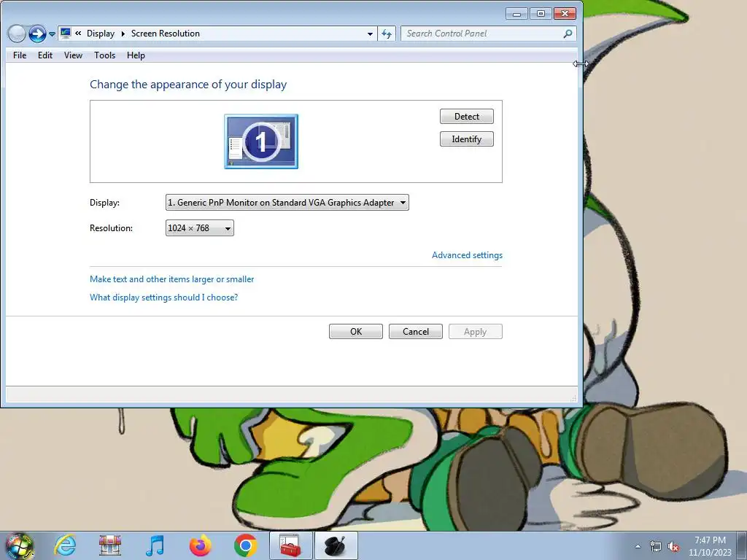Open Make text and other items larger link
The width and height of the screenshot is (747, 560).
coord(171,279)
